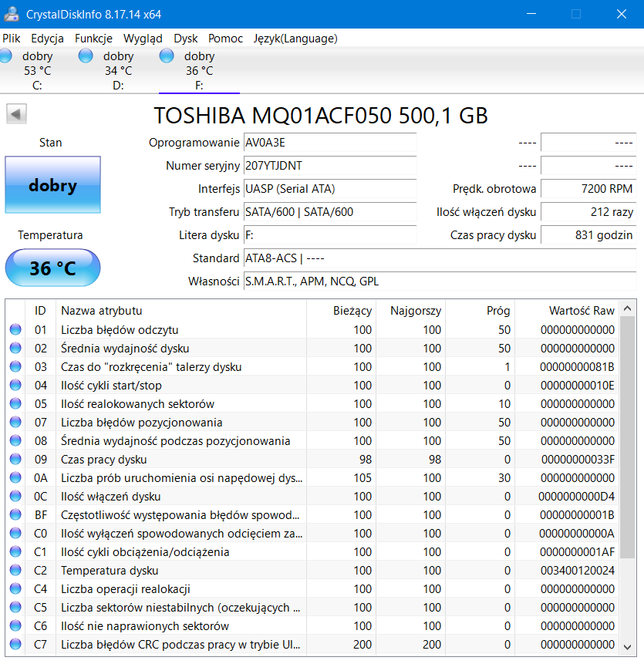
Task: Click the blue status orb of attribute 08
Action: [x=15, y=440]
